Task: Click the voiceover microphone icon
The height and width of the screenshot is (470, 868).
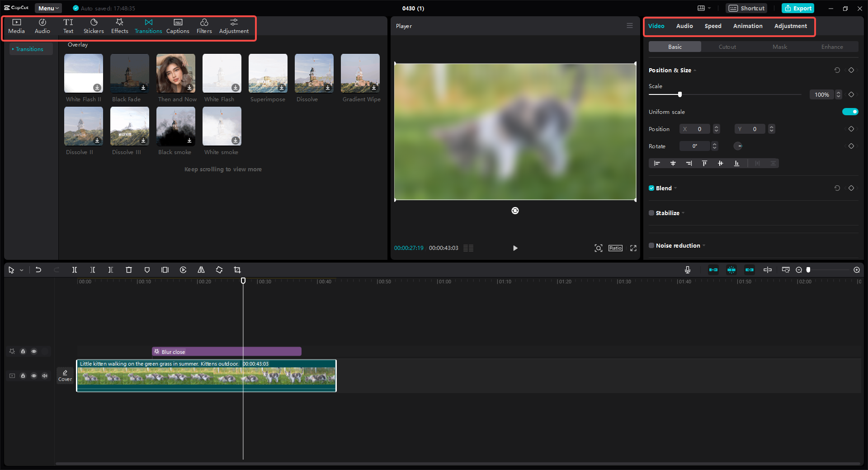Action: pos(687,270)
